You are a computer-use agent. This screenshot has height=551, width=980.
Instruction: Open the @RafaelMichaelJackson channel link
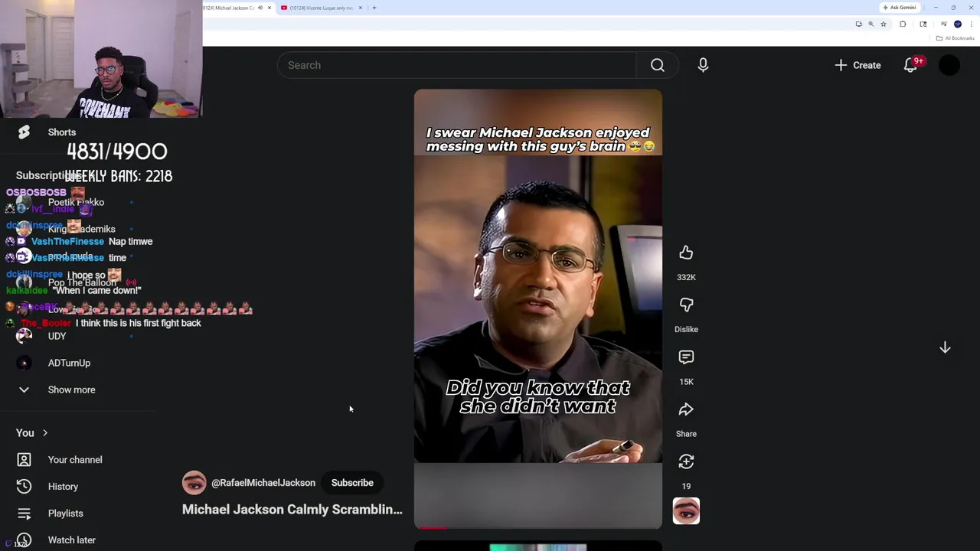[x=263, y=483]
